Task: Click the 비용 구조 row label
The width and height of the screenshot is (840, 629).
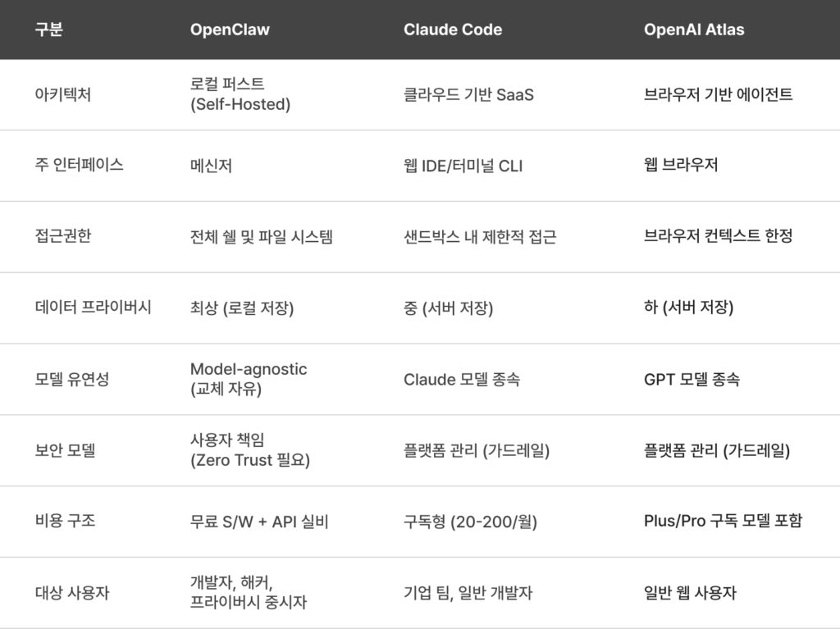Action: (x=65, y=521)
